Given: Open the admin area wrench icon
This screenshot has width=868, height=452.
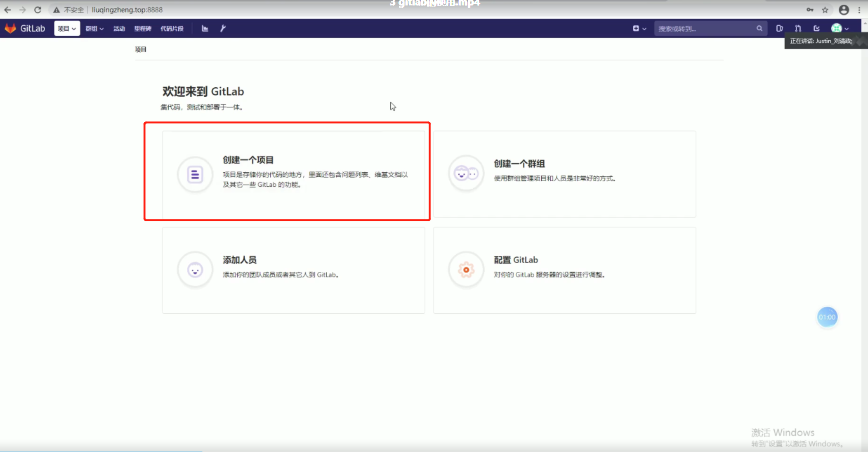Looking at the screenshot, I should (223, 28).
